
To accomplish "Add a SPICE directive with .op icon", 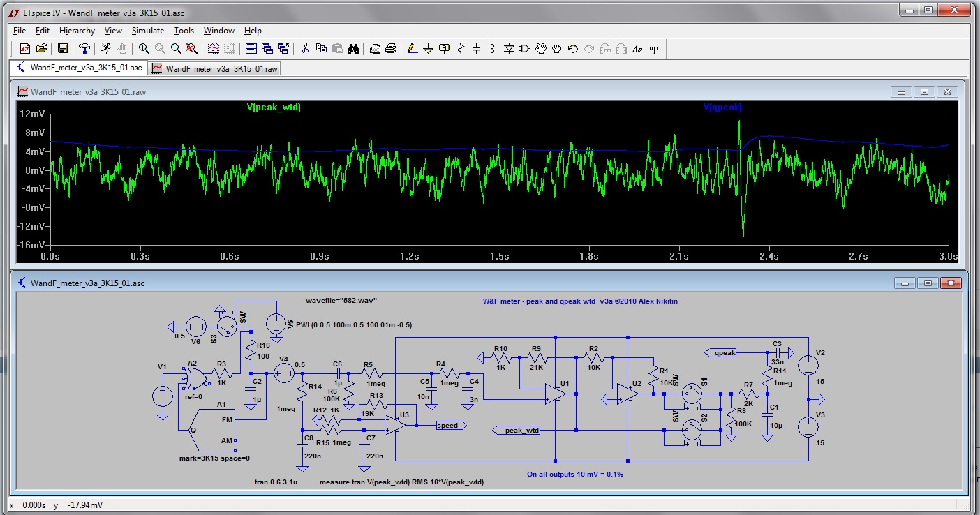I will pyautogui.click(x=653, y=48).
